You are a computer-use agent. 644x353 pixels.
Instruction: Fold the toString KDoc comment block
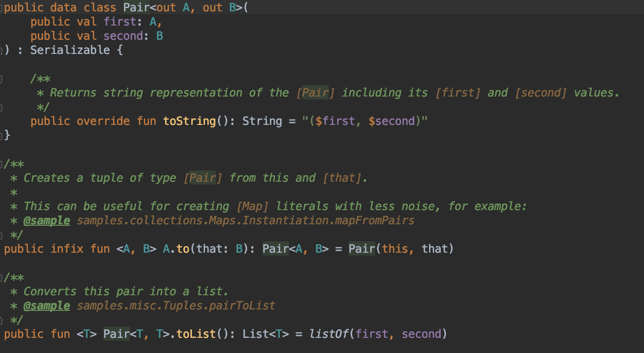point(2,79)
